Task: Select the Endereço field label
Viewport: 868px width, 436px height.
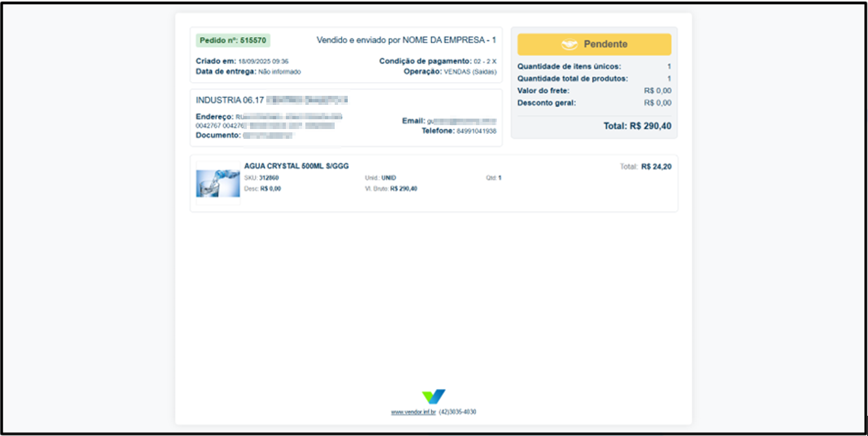Action: tap(214, 117)
